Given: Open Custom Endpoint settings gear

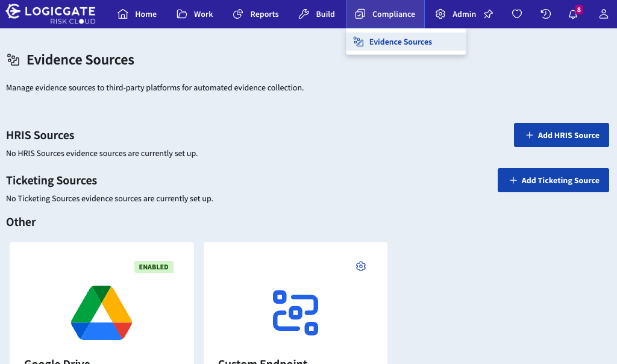Looking at the screenshot, I should tap(361, 266).
